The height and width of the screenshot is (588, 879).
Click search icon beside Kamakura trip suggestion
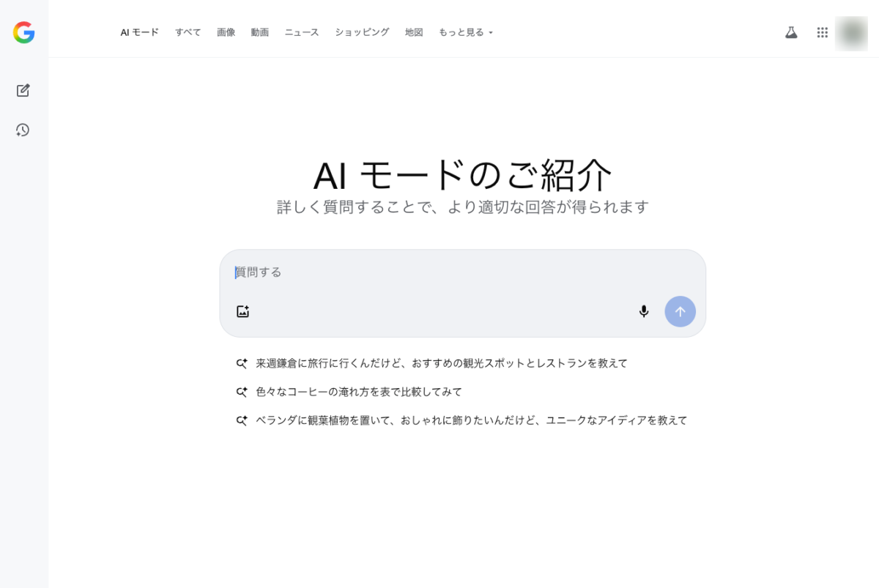point(242,363)
